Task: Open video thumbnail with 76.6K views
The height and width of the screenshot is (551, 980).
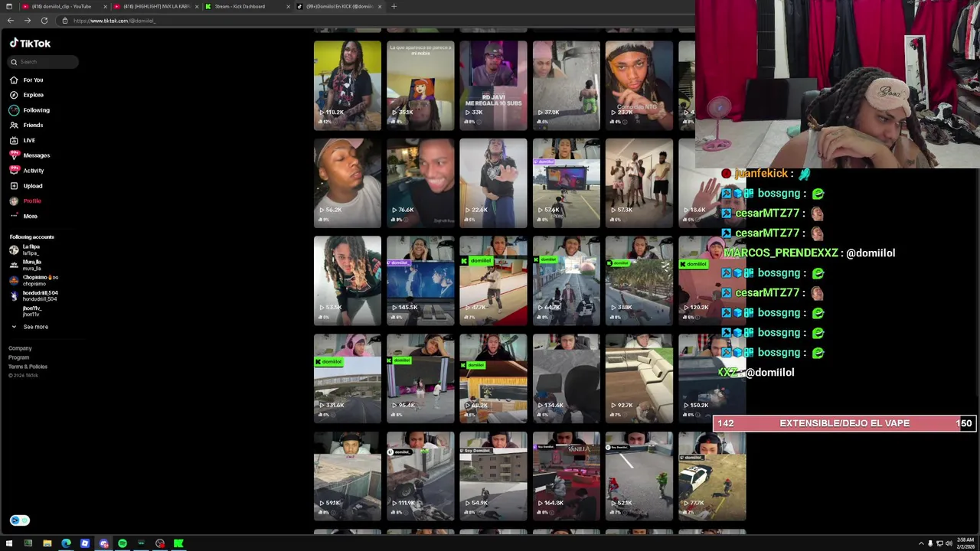Action: coord(420,183)
